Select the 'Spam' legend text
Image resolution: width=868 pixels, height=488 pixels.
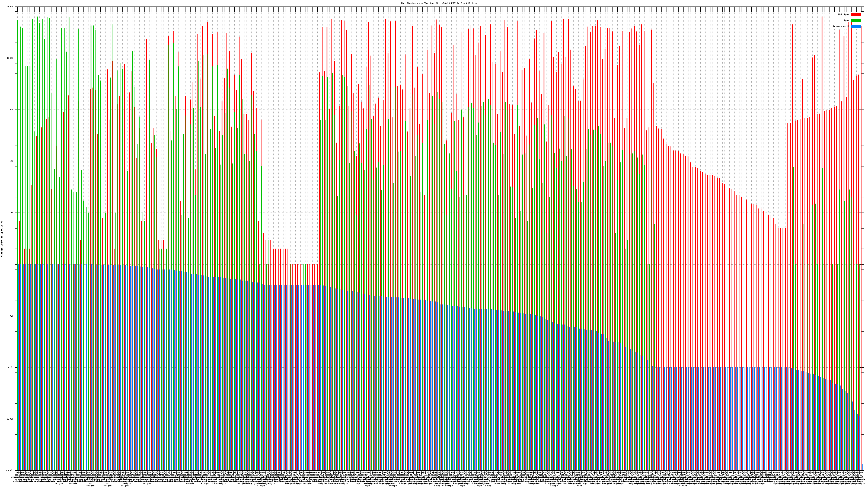[846, 21]
